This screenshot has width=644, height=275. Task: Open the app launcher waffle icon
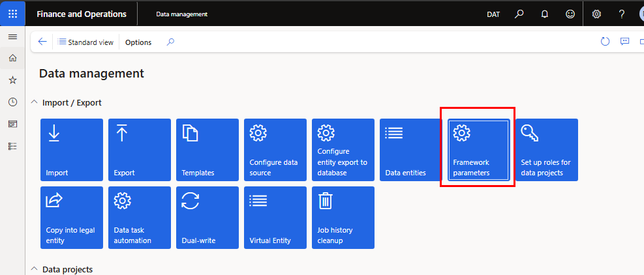click(12, 14)
